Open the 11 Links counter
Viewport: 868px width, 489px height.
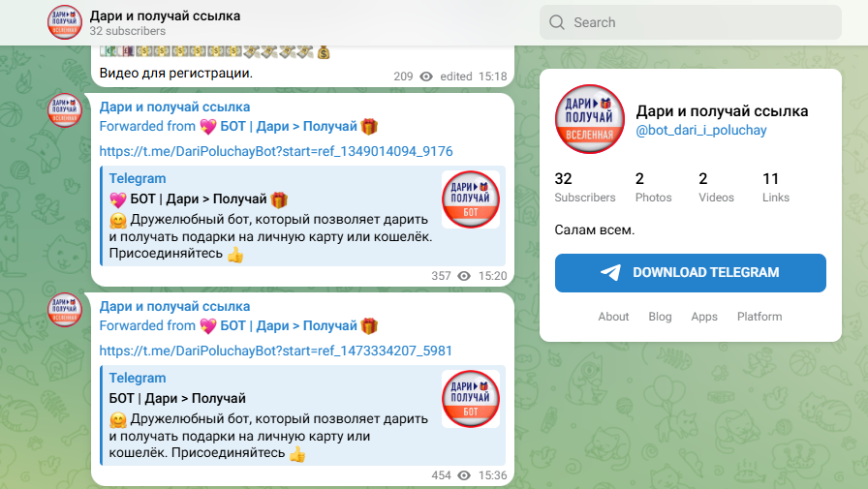pos(776,188)
